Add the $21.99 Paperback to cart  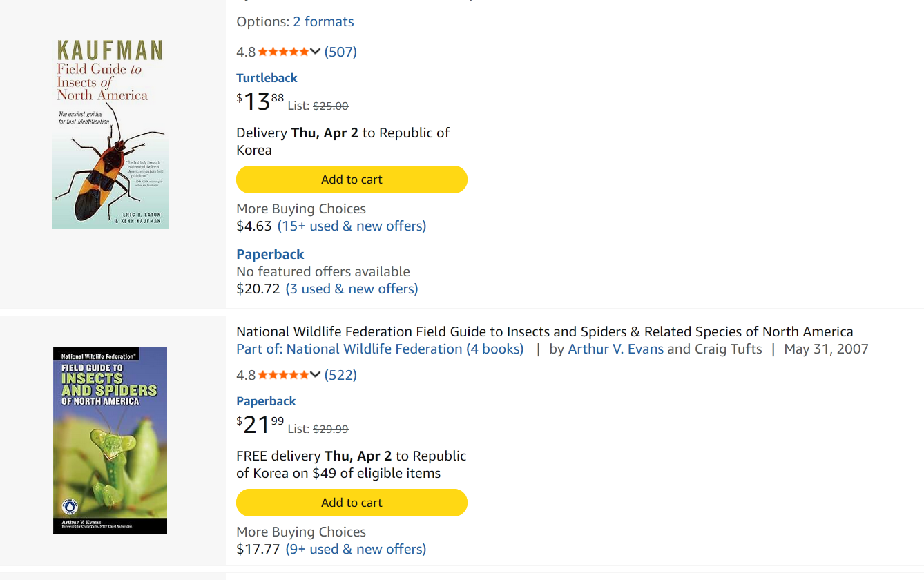click(x=352, y=503)
